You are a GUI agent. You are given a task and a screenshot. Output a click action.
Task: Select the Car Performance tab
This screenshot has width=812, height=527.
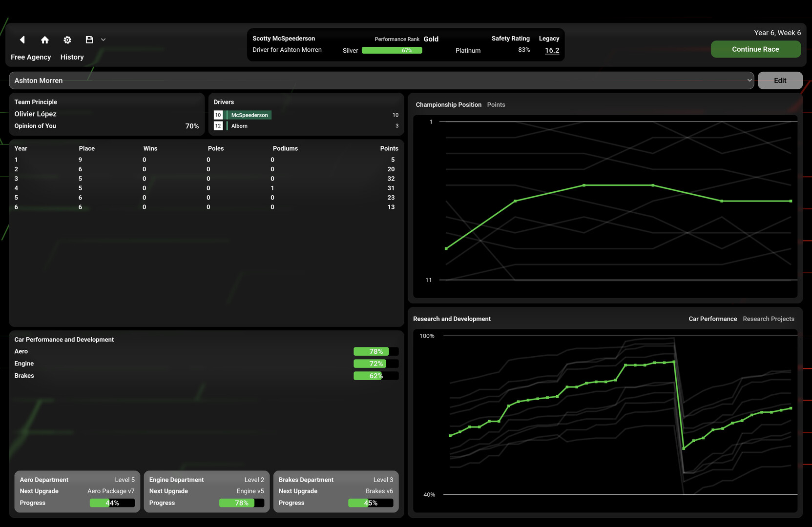pyautogui.click(x=712, y=319)
